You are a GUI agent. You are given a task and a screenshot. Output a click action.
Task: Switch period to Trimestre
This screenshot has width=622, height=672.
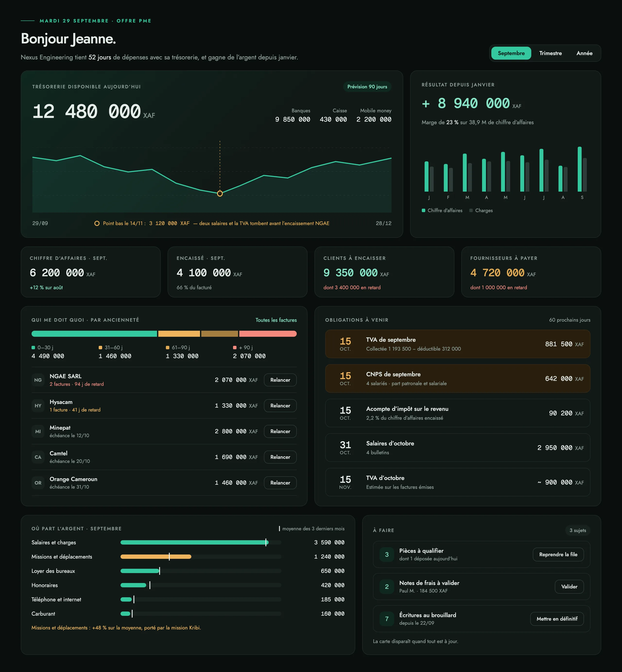pos(550,53)
